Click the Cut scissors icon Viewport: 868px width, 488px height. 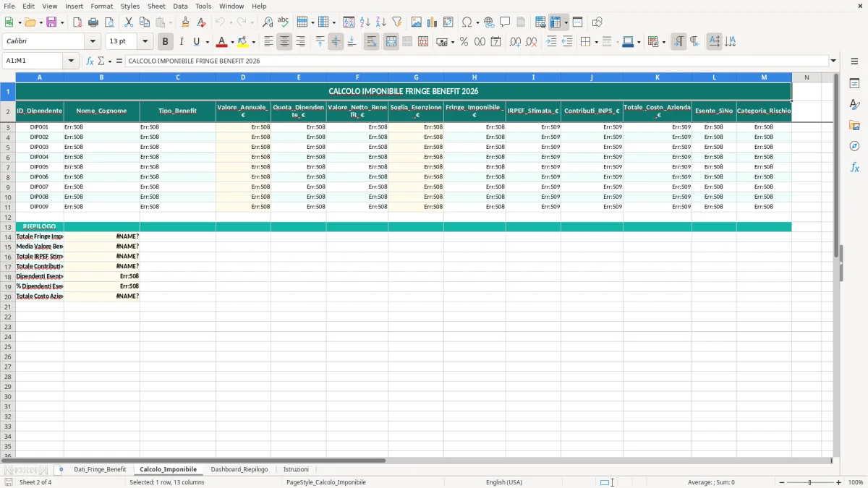point(129,22)
